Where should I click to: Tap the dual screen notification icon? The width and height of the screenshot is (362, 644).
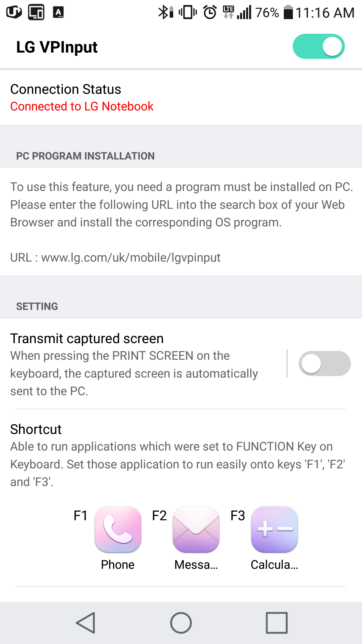(x=36, y=12)
